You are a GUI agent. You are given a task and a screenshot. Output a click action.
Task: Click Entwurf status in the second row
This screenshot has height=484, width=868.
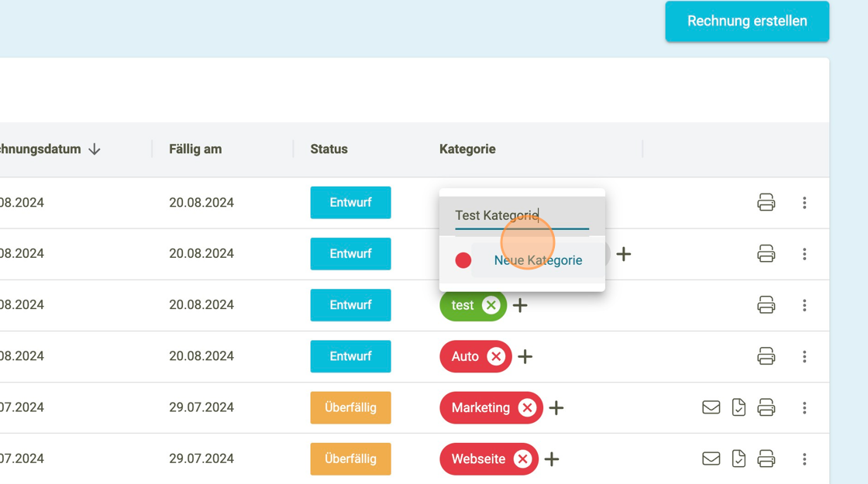pyautogui.click(x=350, y=254)
